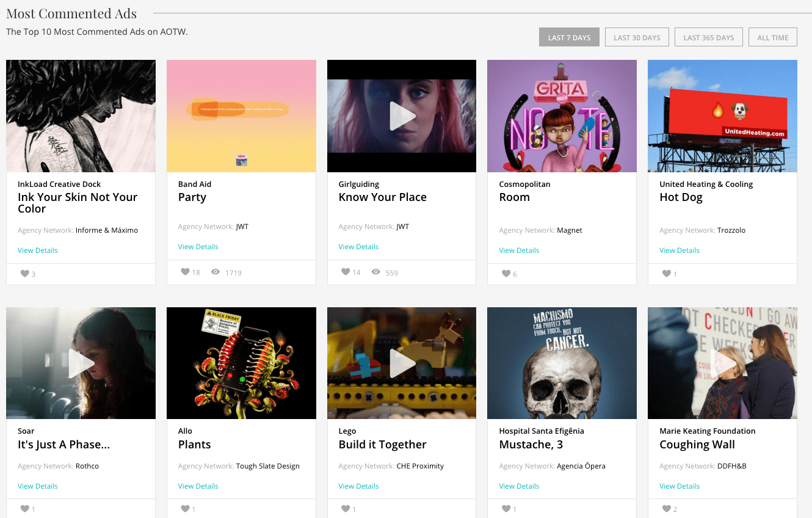Switch to the Last 30 Days filter
The image size is (812, 518).
click(637, 37)
